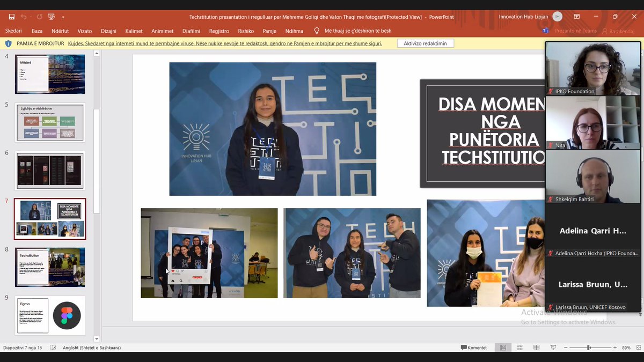This screenshot has width=644, height=362.
Task: Click the Save icon in quick access toolbar
Action: tap(11, 17)
